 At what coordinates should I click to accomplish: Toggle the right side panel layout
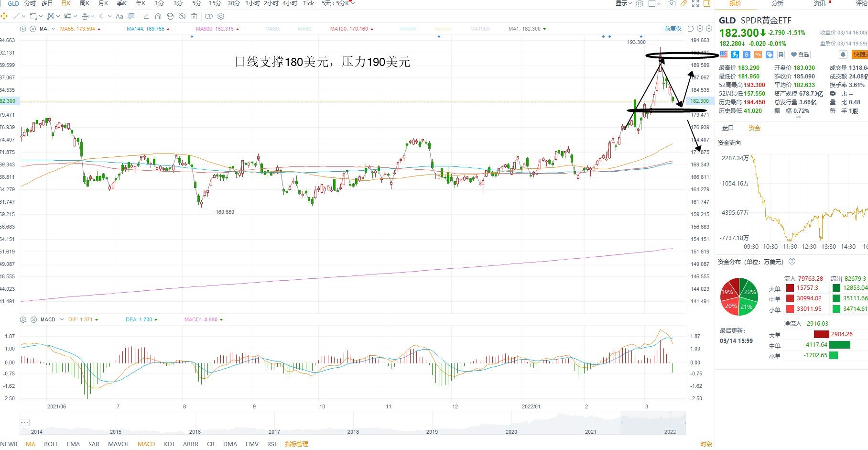707,3
